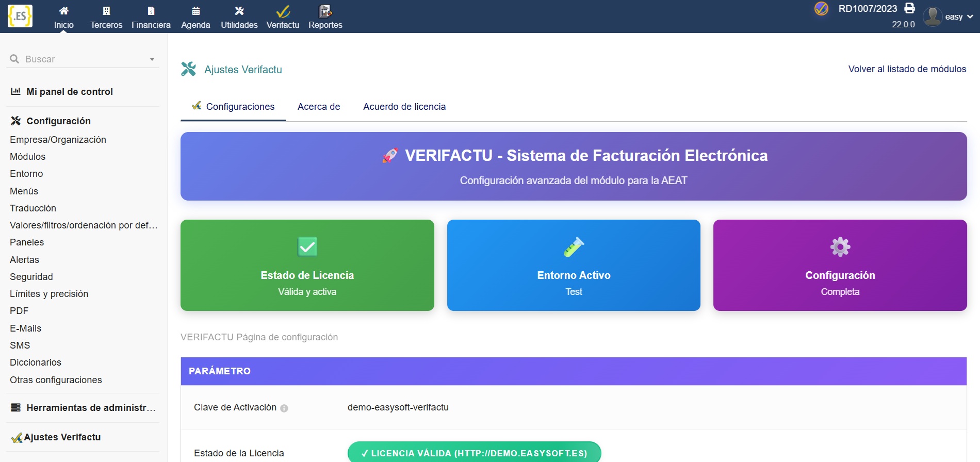Screen dimensions: 980x462
Task: Open the Reportes icon
Action: pyautogui.click(x=325, y=11)
